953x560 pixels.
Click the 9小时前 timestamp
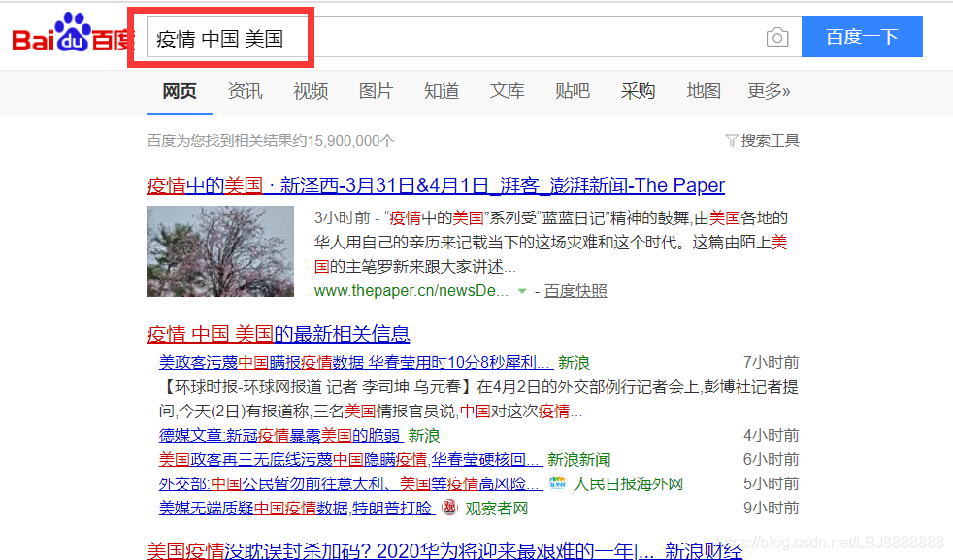coord(771,509)
